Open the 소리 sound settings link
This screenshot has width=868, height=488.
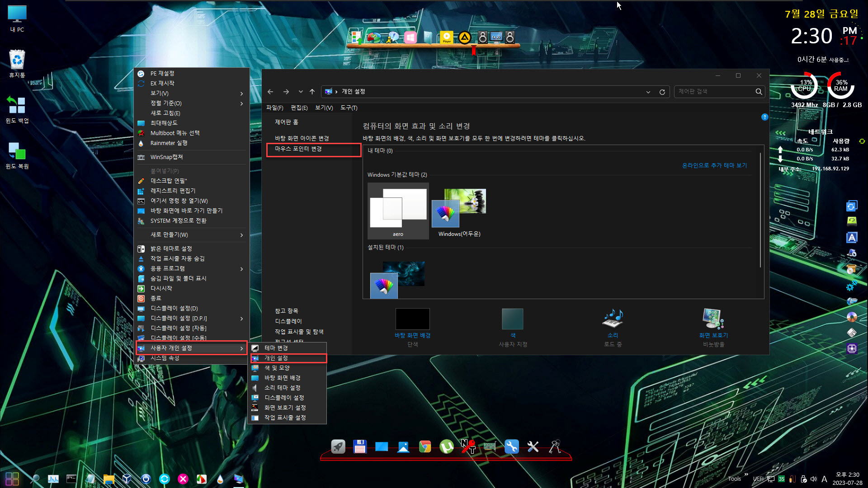tap(613, 335)
